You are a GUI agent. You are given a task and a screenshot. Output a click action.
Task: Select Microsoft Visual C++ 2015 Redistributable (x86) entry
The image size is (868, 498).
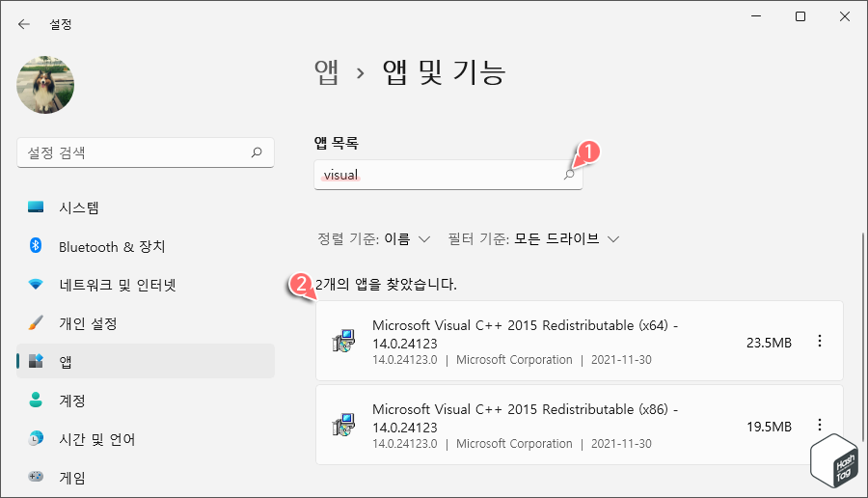click(579, 425)
